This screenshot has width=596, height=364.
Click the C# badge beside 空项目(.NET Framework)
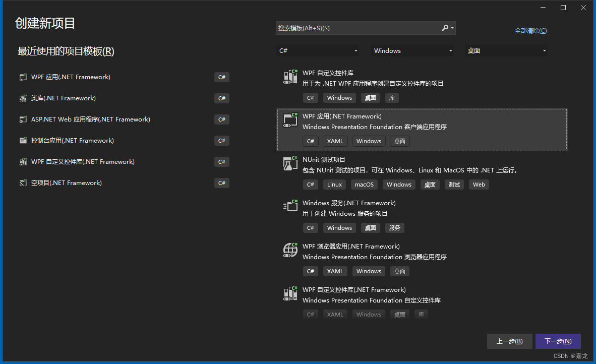click(222, 183)
